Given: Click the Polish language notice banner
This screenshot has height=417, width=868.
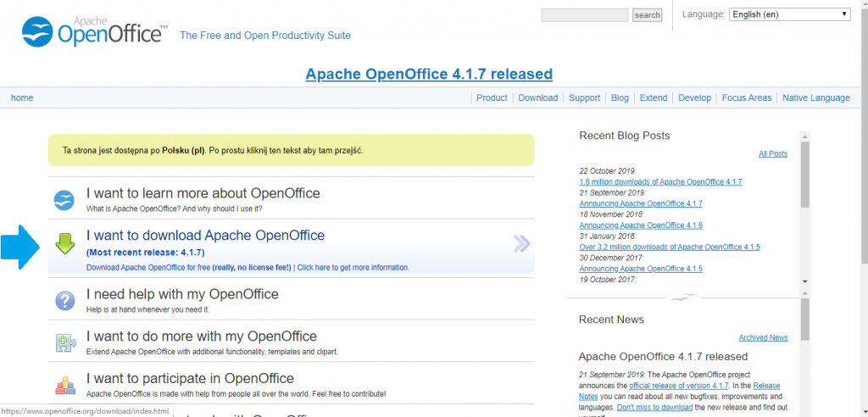Looking at the screenshot, I should coord(292,150).
